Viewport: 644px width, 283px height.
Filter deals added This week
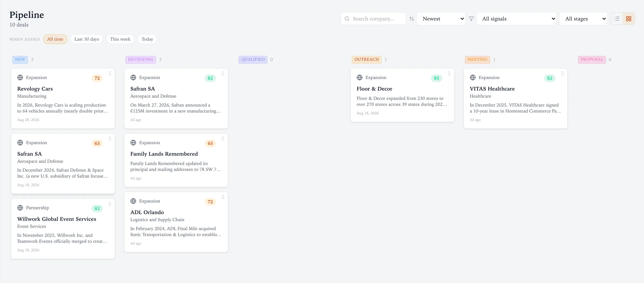pos(120,39)
